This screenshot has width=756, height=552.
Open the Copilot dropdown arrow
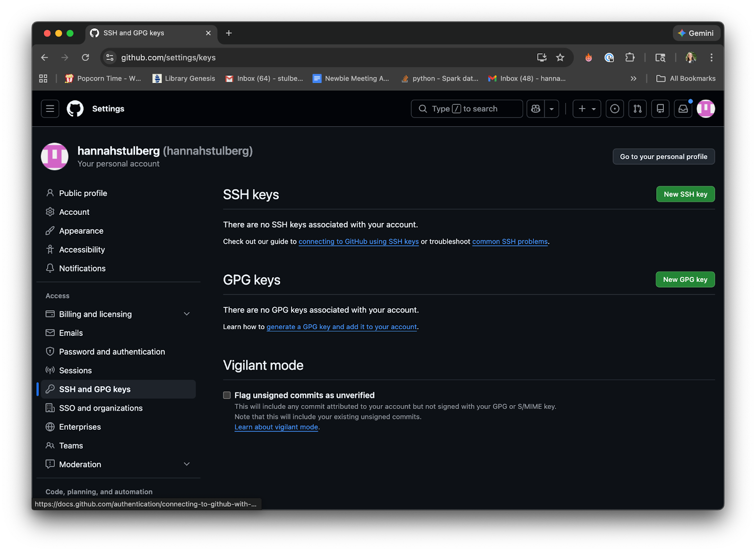coord(551,109)
